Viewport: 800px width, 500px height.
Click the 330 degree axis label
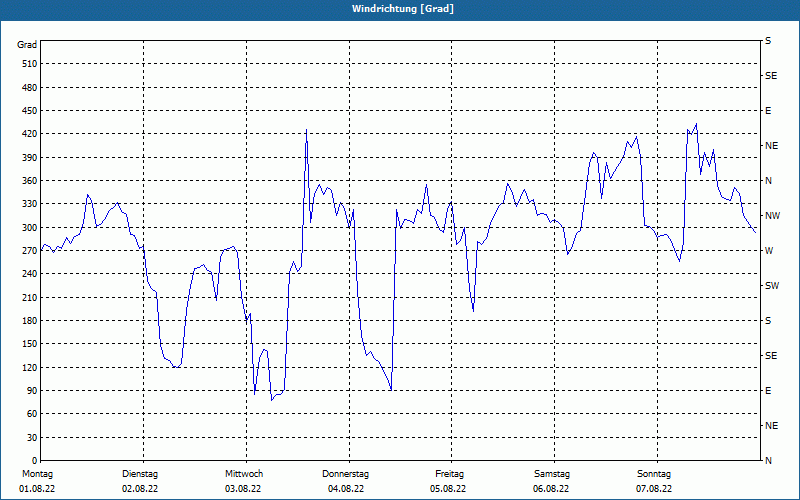point(29,204)
